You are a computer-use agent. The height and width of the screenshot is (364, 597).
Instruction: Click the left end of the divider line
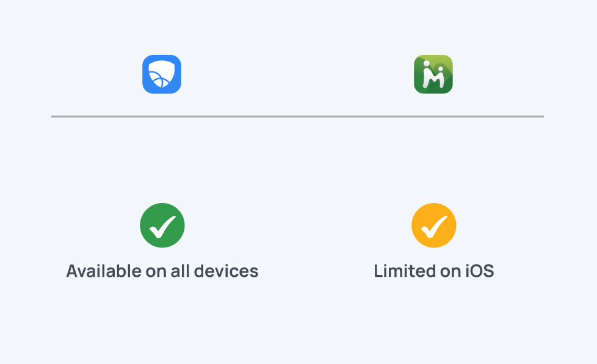(55, 116)
